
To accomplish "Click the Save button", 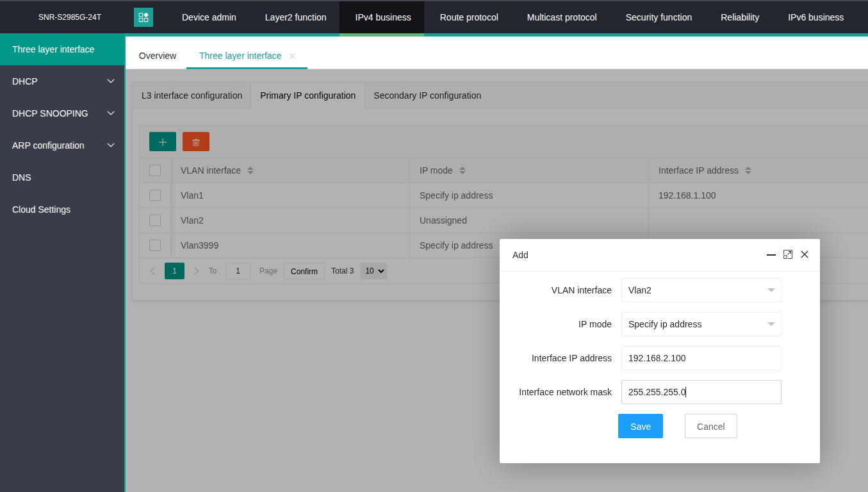I will [641, 426].
